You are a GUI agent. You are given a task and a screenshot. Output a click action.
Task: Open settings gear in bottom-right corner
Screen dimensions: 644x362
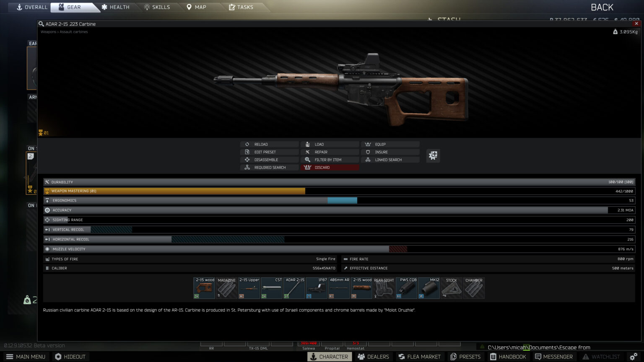point(634,357)
